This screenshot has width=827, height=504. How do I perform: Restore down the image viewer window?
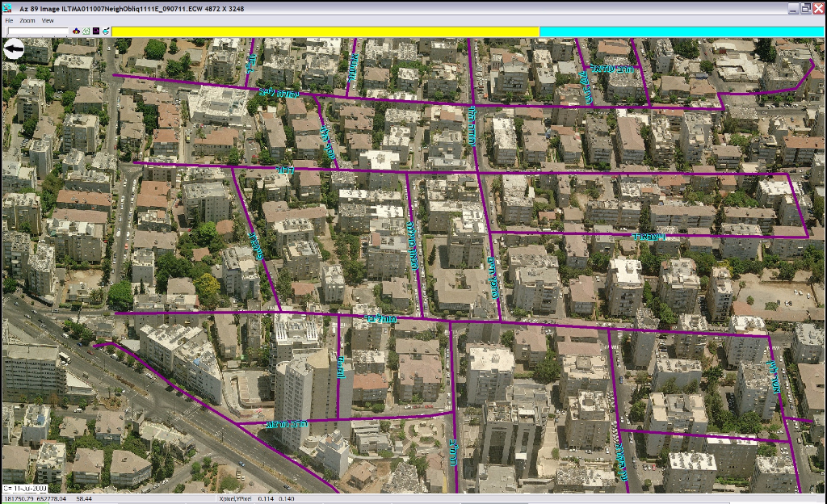click(x=805, y=8)
